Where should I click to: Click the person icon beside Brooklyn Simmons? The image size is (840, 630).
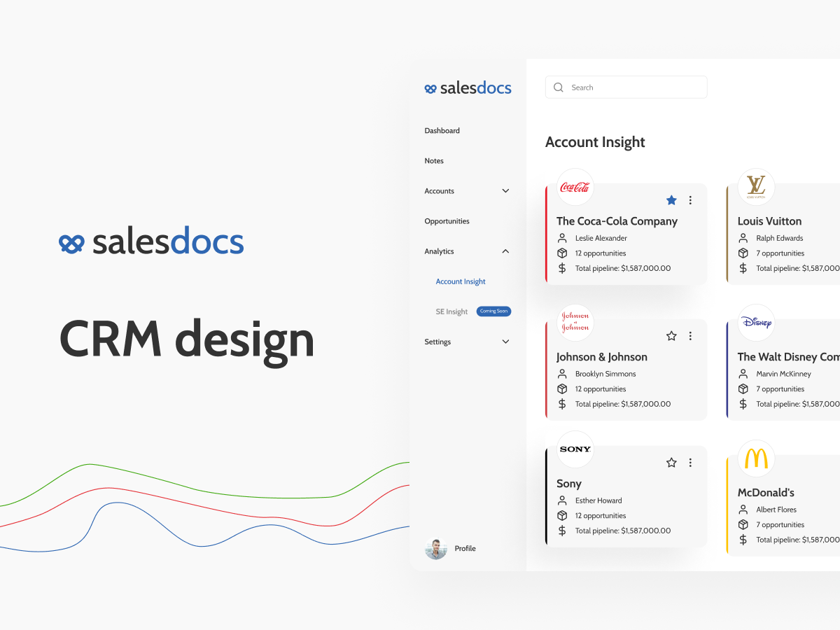pos(562,374)
